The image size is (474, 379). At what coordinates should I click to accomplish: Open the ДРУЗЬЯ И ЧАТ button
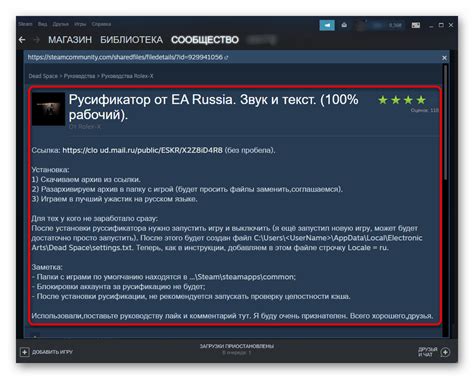(434, 352)
